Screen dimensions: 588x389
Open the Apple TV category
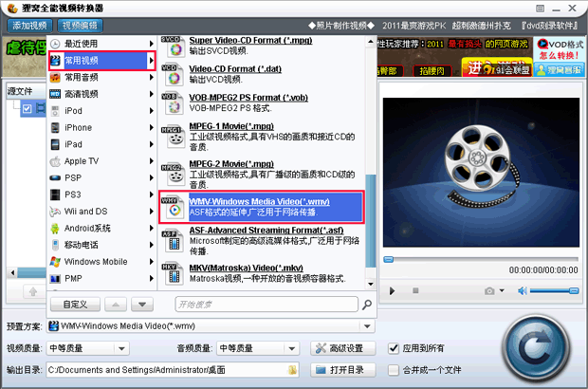[101, 161]
